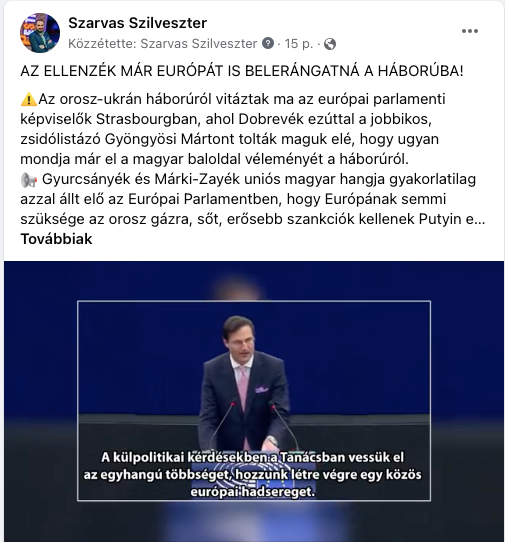Click the Hungarian subtitle text in the video
This screenshot has width=505, height=542.
pos(253,474)
